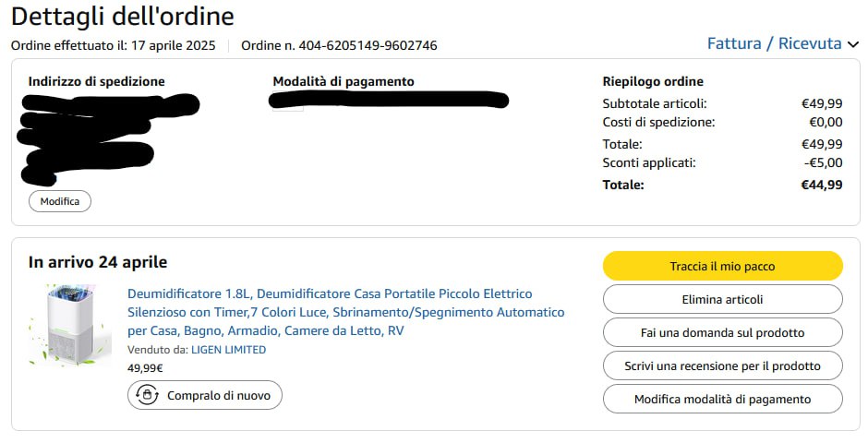This screenshot has width=868, height=443.
Task: Click the 49,99€ price under the product
Action: (145, 367)
